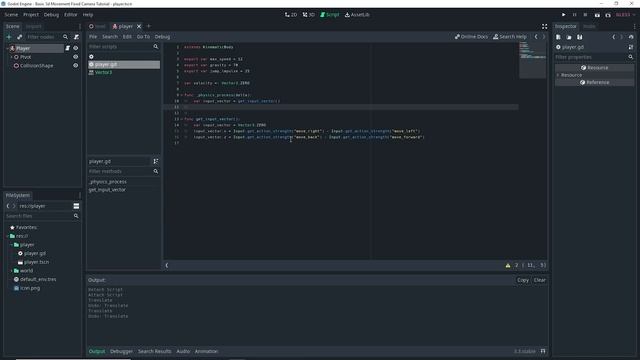Collapse the player folder in FileSystem
640x360 pixels.
coord(11,245)
